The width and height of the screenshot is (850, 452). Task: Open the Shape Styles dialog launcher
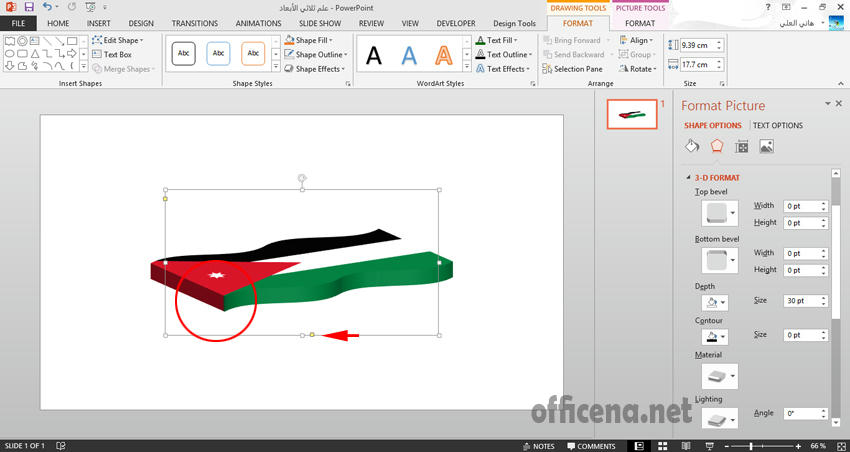[348, 84]
